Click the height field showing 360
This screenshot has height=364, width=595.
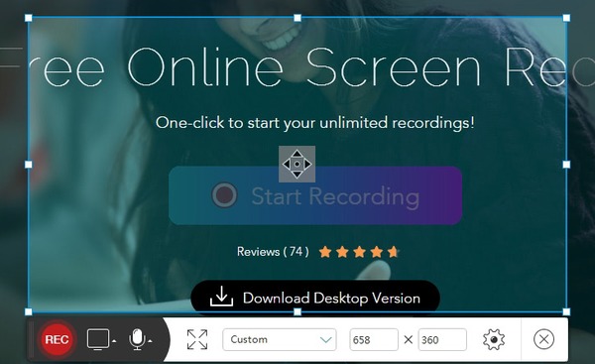[442, 339]
